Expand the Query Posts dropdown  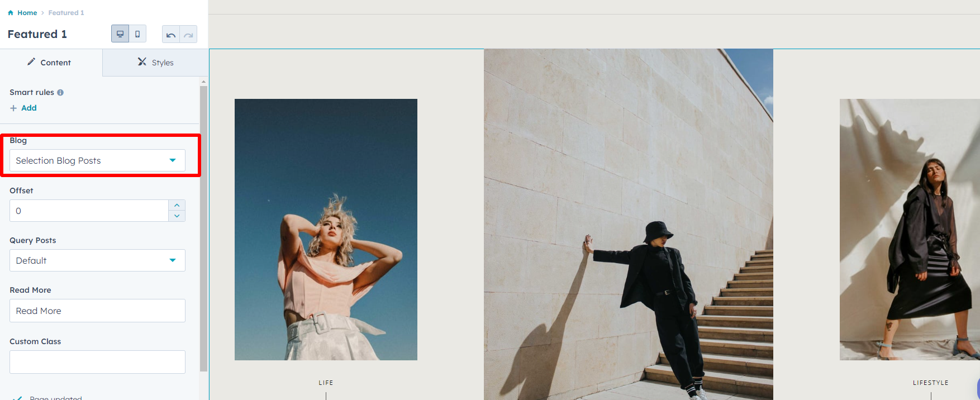pyautogui.click(x=97, y=261)
